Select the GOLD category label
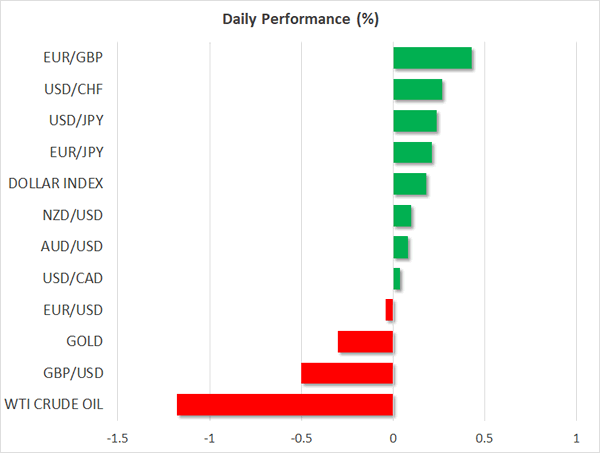The image size is (600, 453). [85, 342]
